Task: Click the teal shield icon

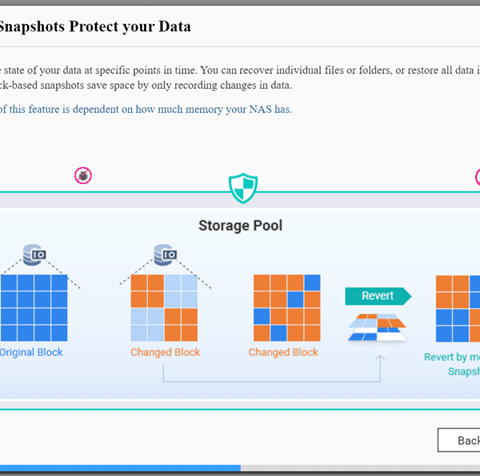Action: coord(243,188)
